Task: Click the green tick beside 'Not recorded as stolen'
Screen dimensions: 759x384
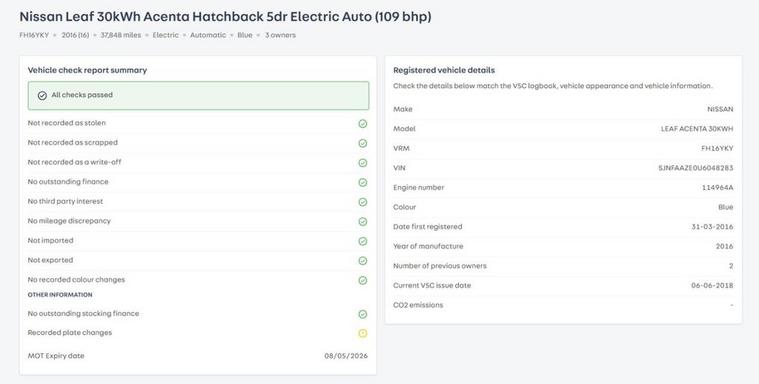Action: 363,124
